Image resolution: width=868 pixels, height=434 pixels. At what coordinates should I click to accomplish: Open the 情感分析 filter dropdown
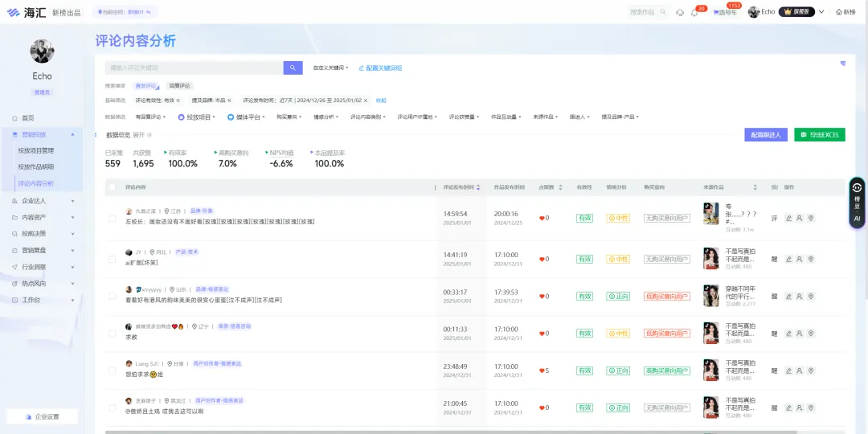[326, 117]
